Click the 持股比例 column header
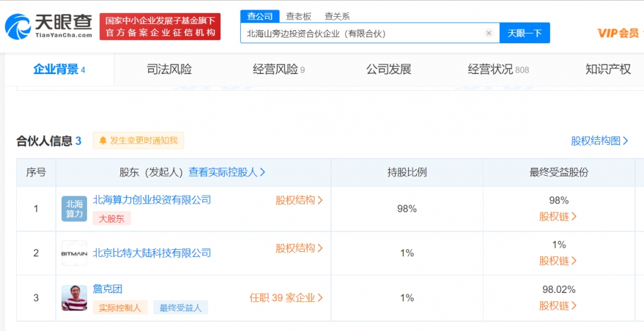644x331 pixels. (x=407, y=173)
